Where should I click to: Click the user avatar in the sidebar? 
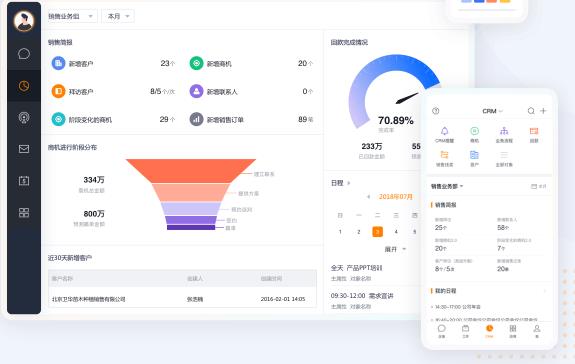pyautogui.click(x=24, y=21)
